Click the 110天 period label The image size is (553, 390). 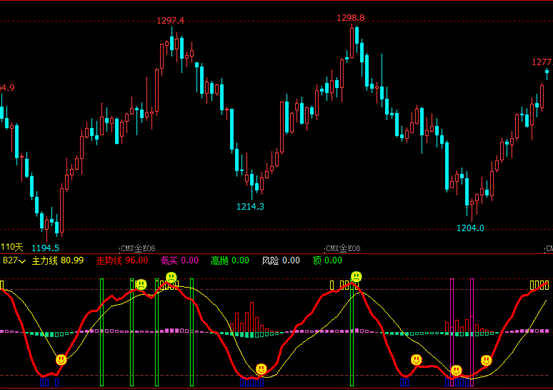coord(12,247)
